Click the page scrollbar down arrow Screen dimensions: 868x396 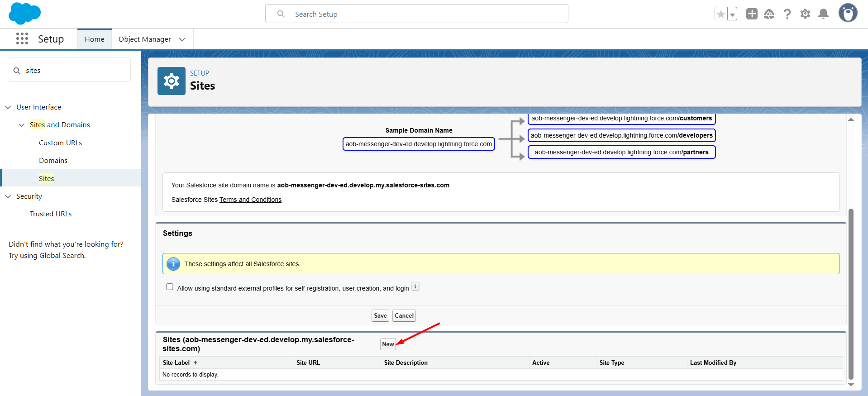[x=851, y=385]
